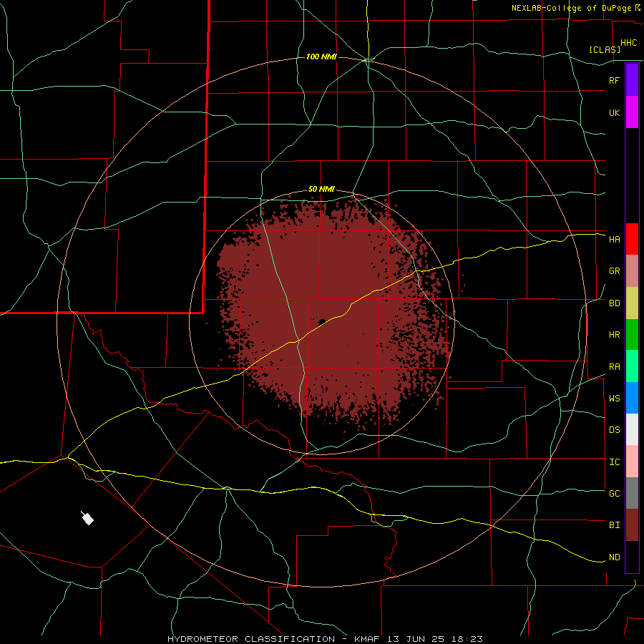Click the RA legend label
The width and height of the screenshot is (644, 644).
coord(614,367)
